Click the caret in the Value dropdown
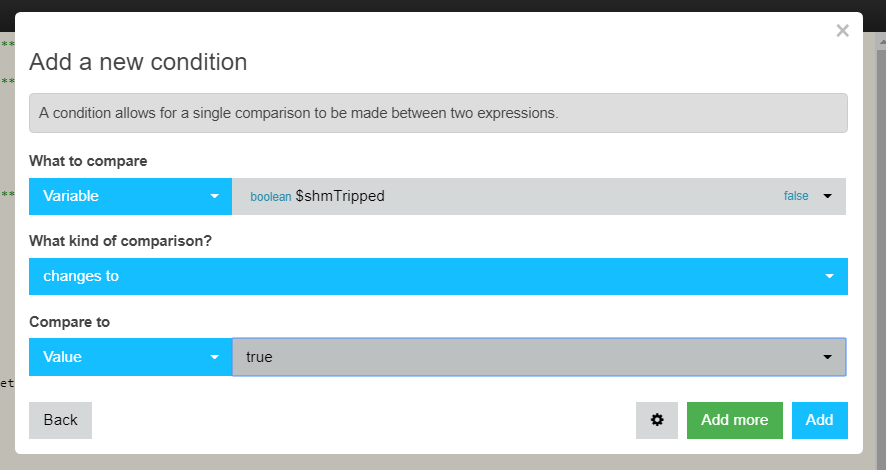This screenshot has height=470, width=886. (214, 357)
